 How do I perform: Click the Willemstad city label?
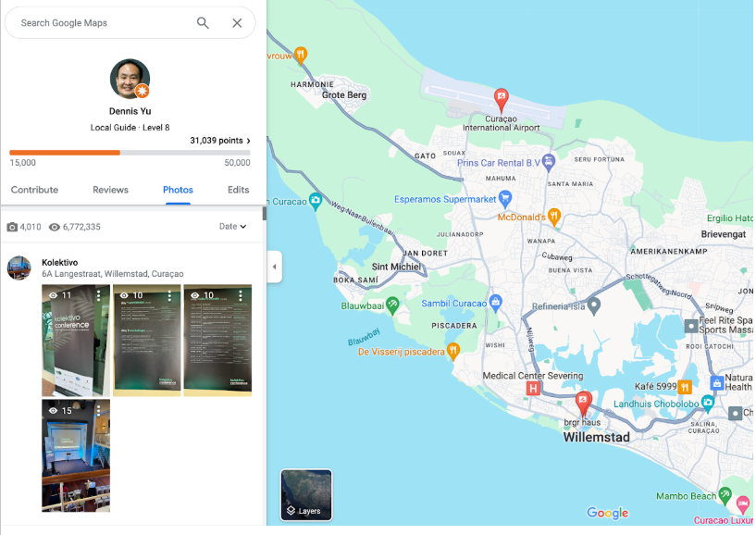[x=597, y=438]
